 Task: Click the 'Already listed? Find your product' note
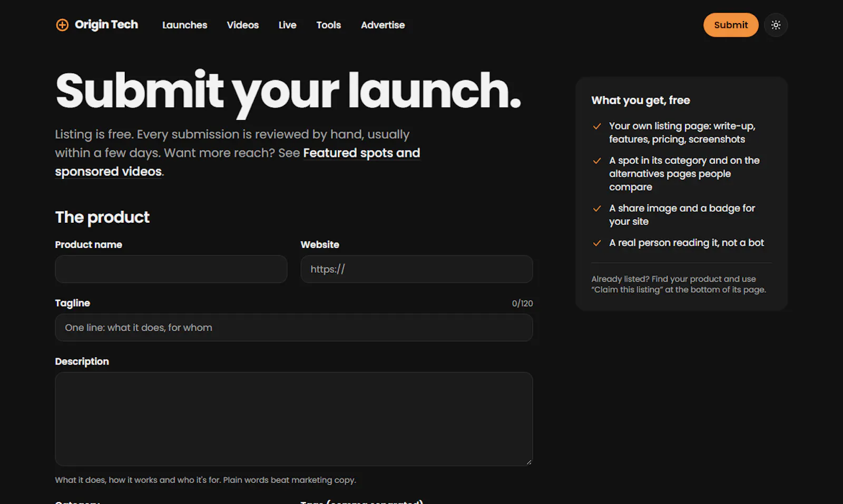tap(679, 284)
